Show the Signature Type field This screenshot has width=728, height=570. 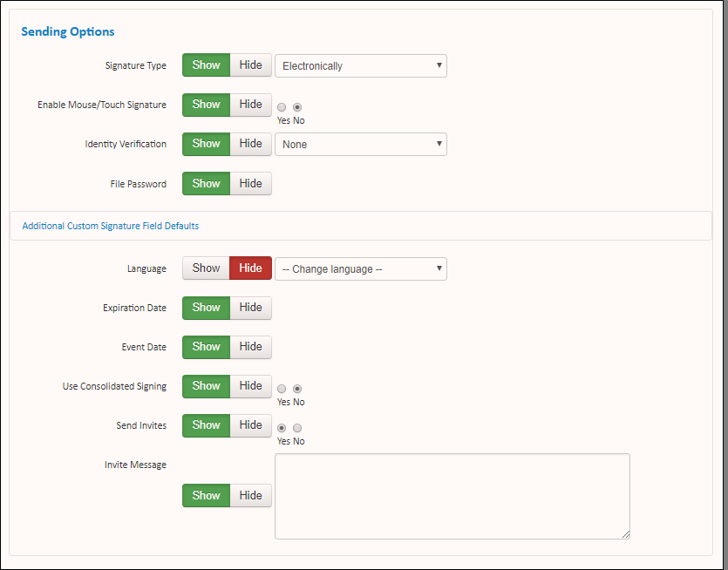coord(206,64)
